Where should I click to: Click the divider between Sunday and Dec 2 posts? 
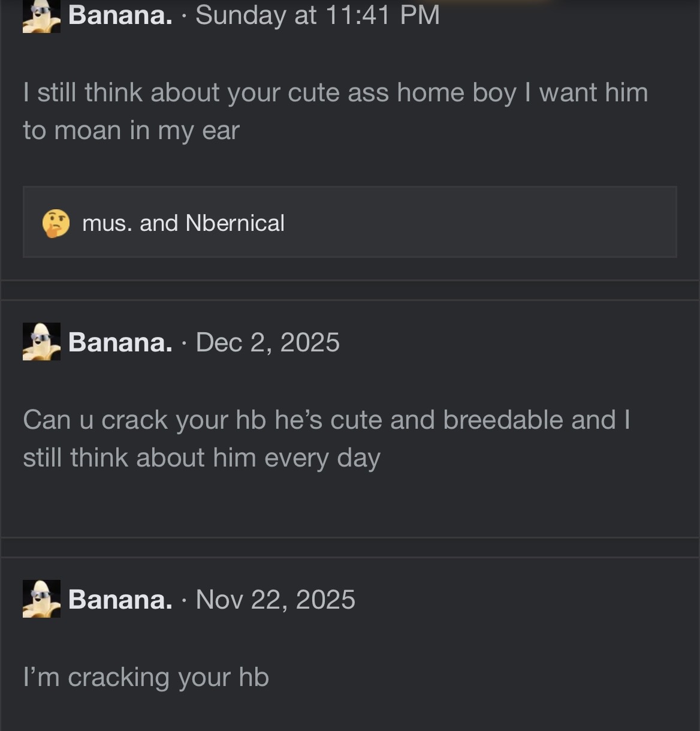[350, 290]
